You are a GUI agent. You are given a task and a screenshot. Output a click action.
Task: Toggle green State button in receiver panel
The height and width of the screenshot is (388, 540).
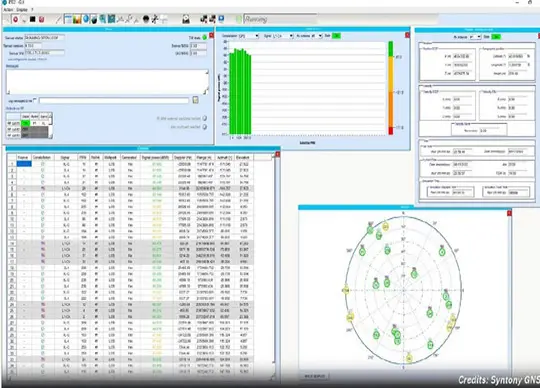tap(496, 37)
